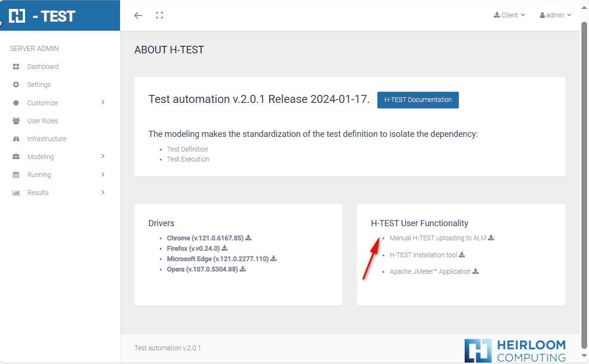
Task: Download the Microsoft Edge driver via its icon
Action: click(x=274, y=259)
